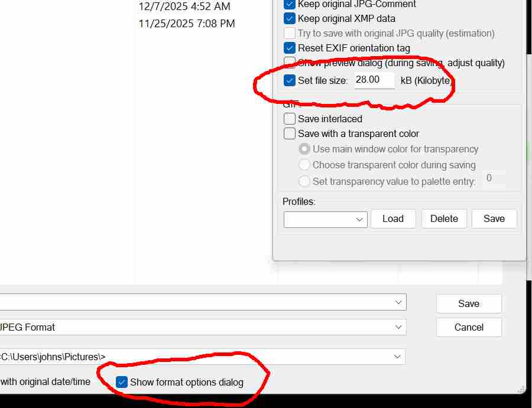Select Choose transparent color during saving
Image resolution: width=532 pixels, height=408 pixels.
point(304,165)
